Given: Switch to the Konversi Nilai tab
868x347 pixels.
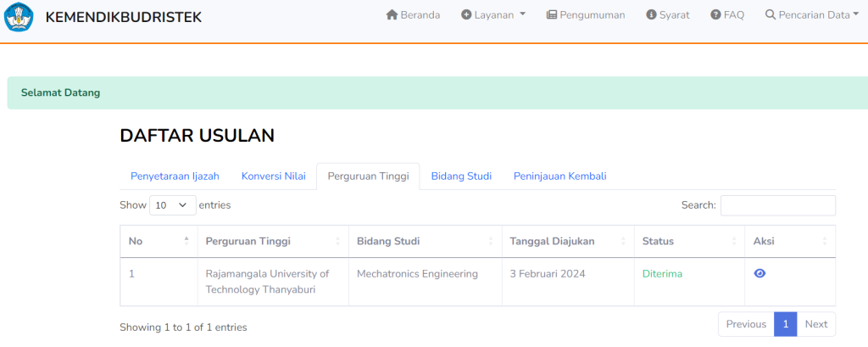Looking at the screenshot, I should pyautogui.click(x=274, y=176).
